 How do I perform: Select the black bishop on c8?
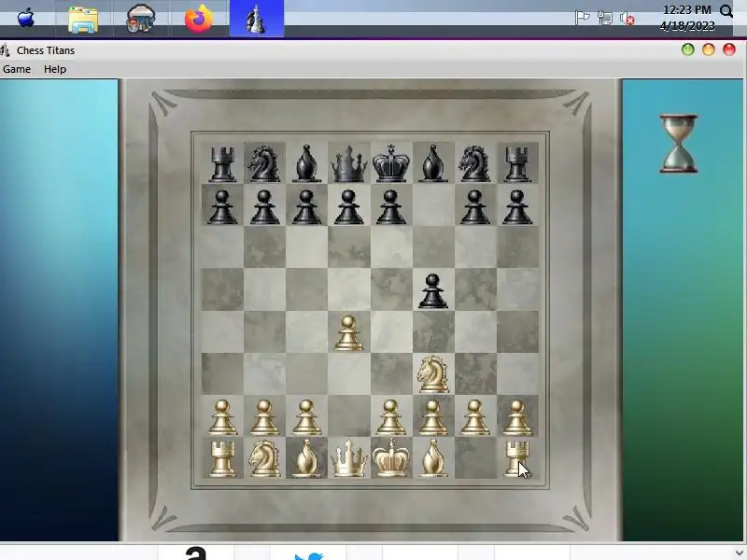[306, 163]
